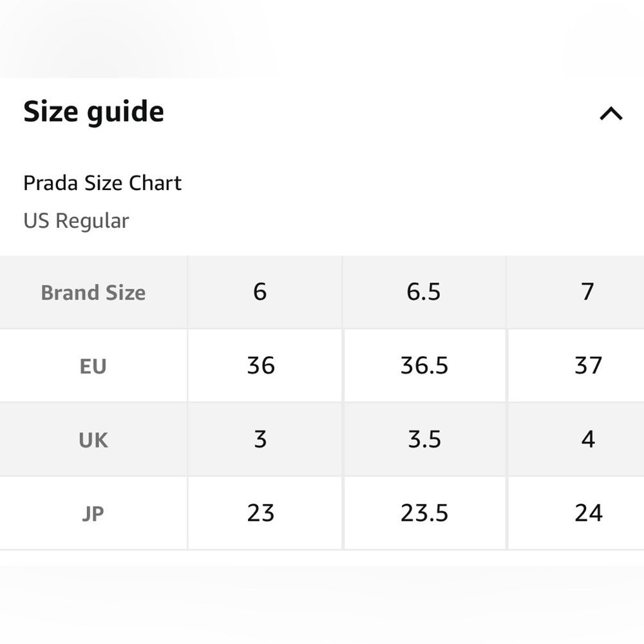Click UK size 3.5 cell

pyautogui.click(x=424, y=439)
